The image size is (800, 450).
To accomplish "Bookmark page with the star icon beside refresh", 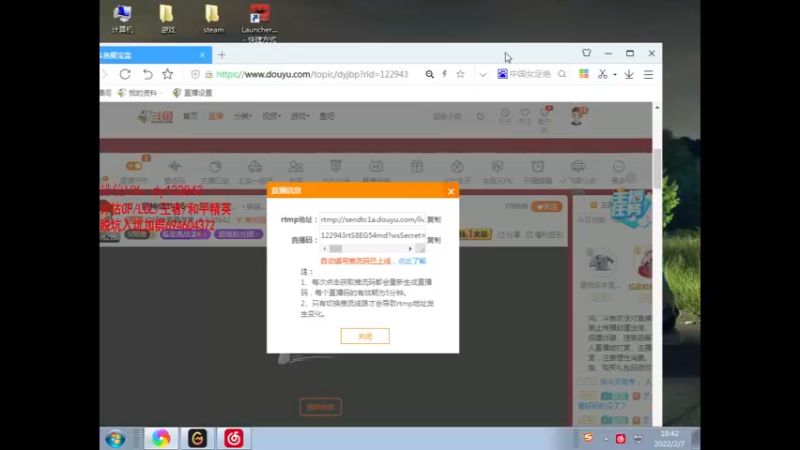I will click(167, 74).
